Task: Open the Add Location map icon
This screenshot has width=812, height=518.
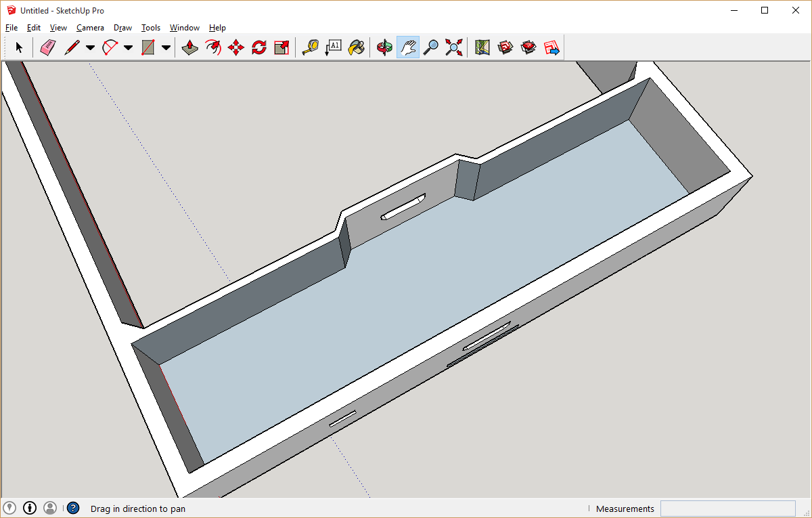Action: point(482,47)
